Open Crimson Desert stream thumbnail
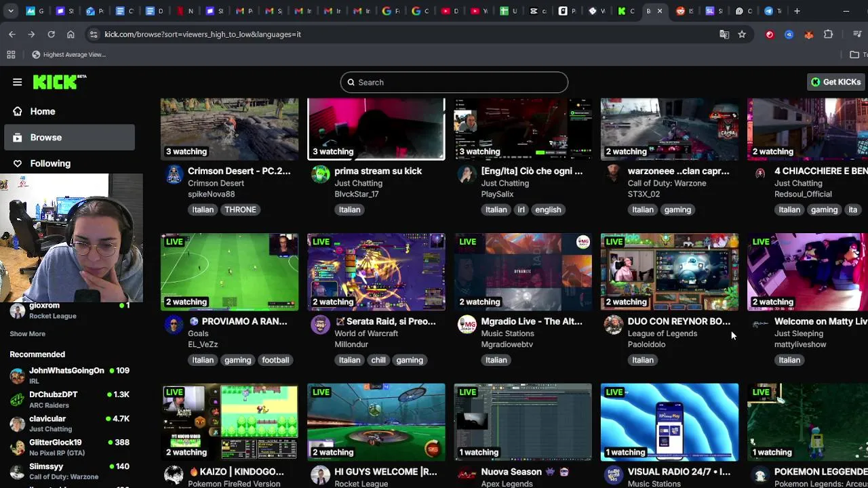 tap(229, 129)
